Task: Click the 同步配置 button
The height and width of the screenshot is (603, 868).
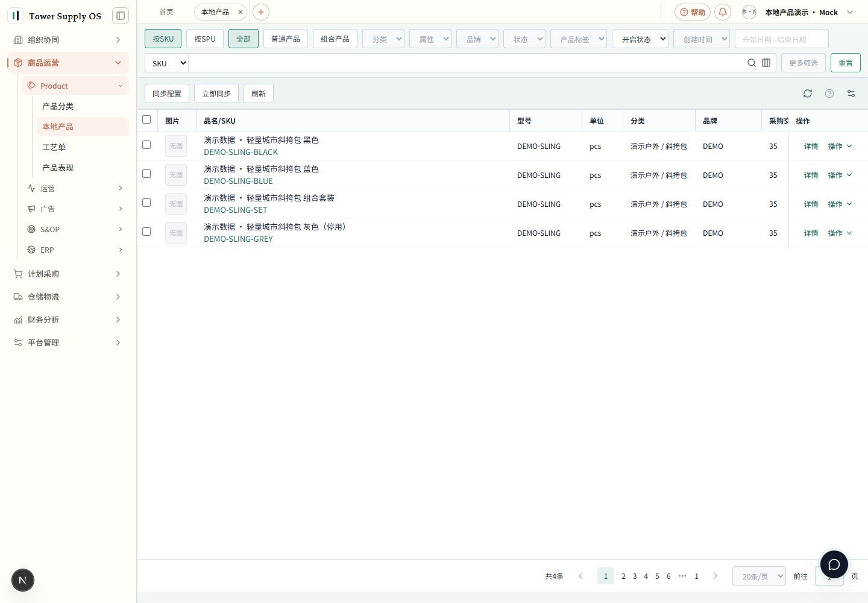Action: pos(167,93)
